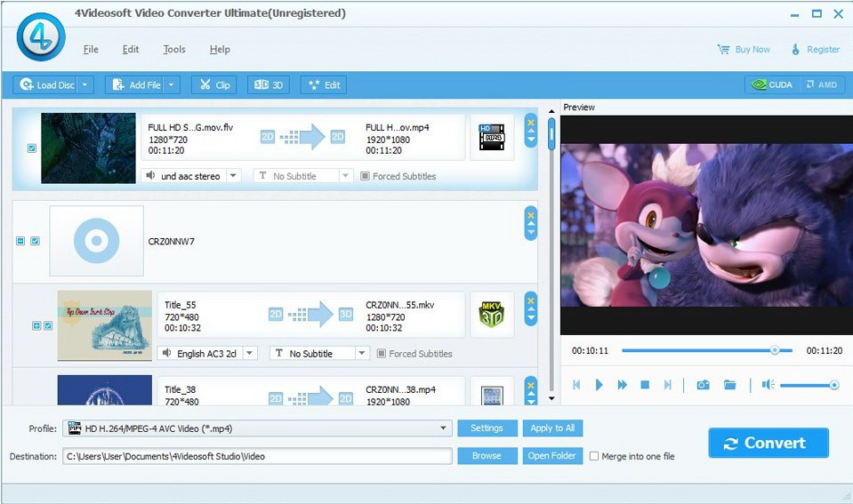Expand the Add File dropdown arrow

(x=172, y=84)
